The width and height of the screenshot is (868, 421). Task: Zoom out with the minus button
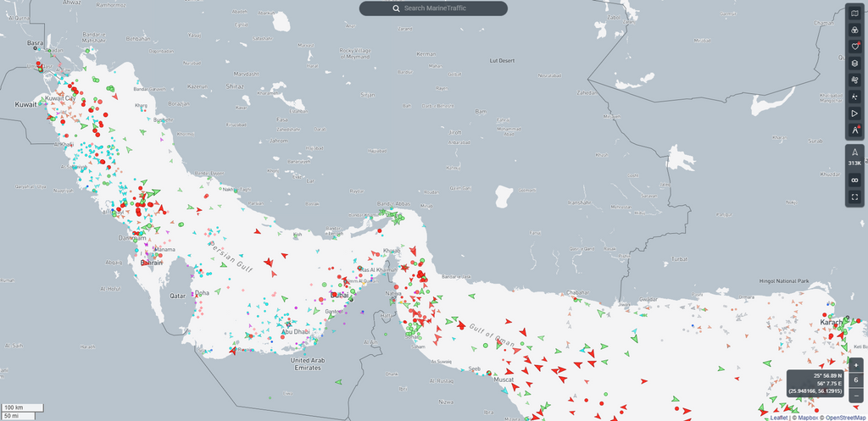[856, 396]
